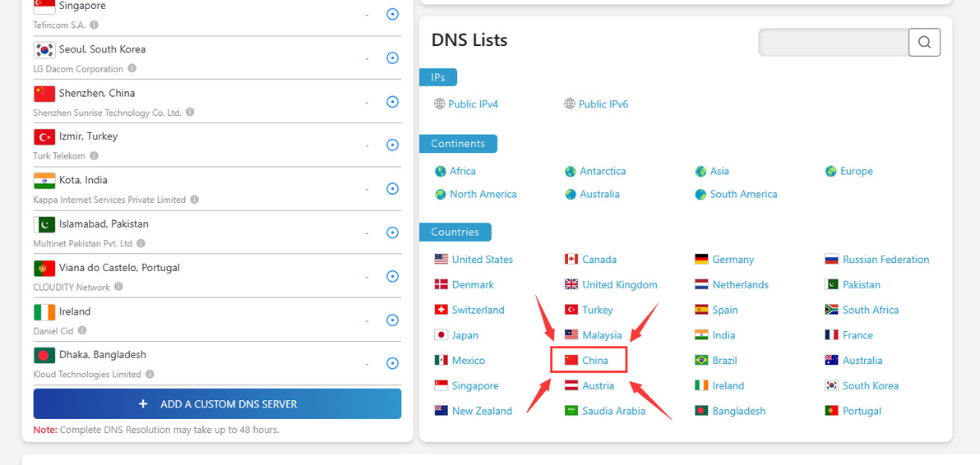Click the globe icon beside Public IPv4
This screenshot has width=980, height=465.
click(x=440, y=104)
